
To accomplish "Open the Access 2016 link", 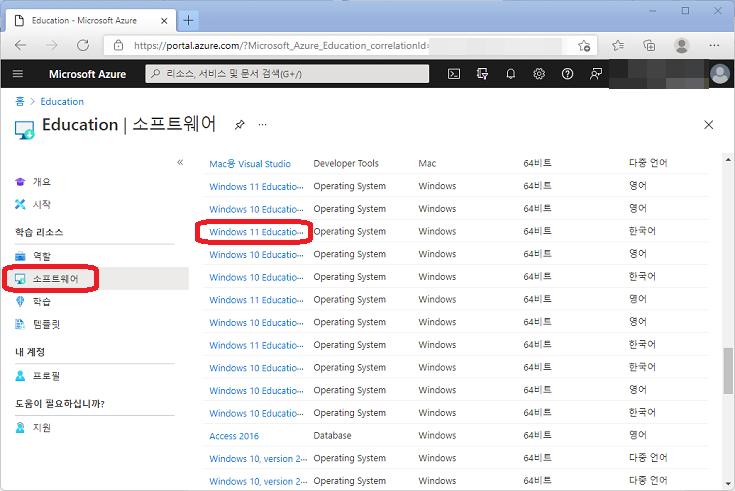I will tap(234, 436).
